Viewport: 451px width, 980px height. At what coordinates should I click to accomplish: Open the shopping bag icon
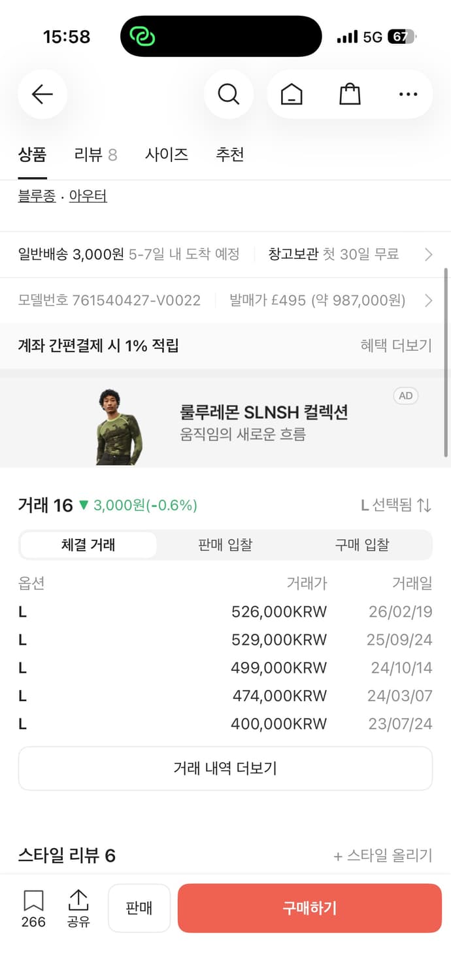coord(350,94)
